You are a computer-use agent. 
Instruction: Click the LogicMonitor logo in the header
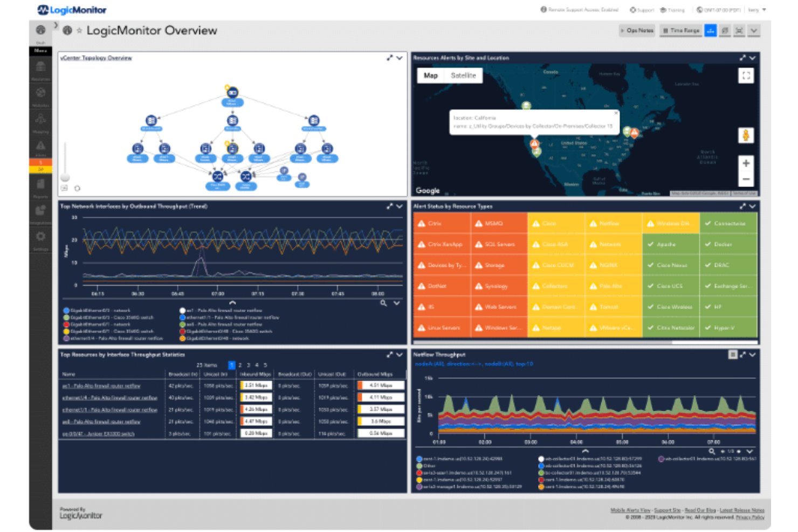tap(72, 10)
